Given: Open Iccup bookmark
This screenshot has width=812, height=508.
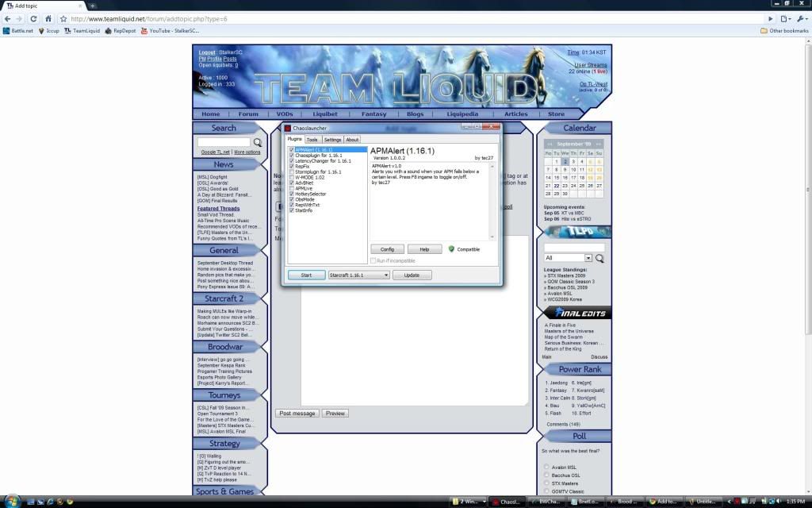Looking at the screenshot, I should pyautogui.click(x=49, y=31).
